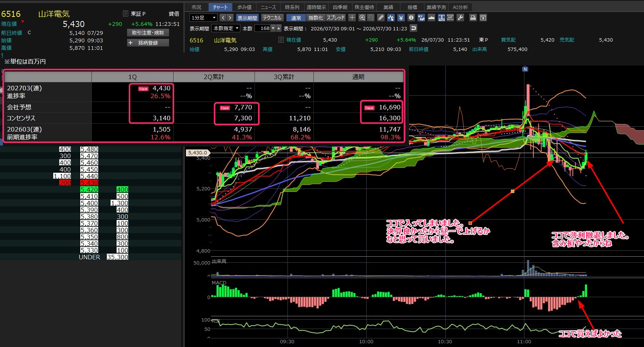This screenshot has height=347, width=644.
Task: Select the pencil drawing tool icon
Action: click(381, 18)
